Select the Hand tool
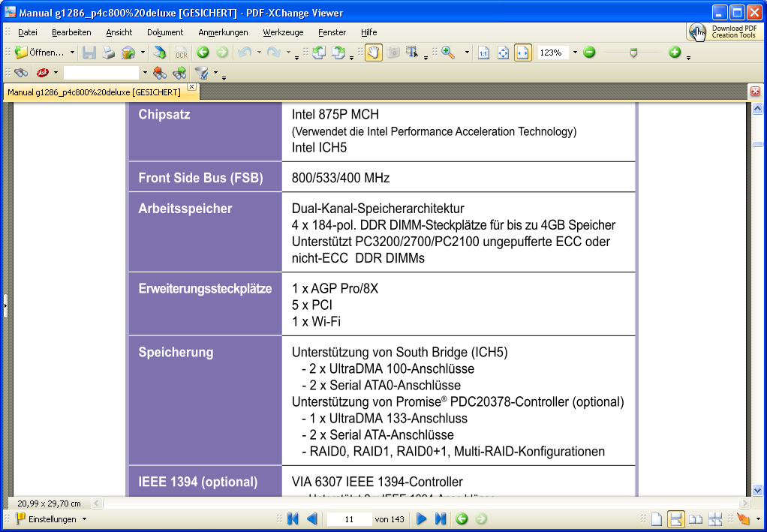The image size is (767, 532). (374, 53)
